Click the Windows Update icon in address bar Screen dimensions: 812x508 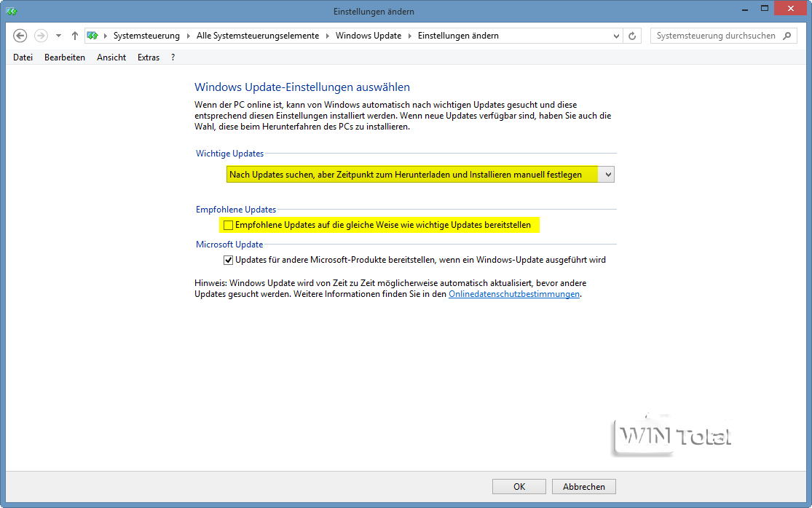click(x=92, y=36)
